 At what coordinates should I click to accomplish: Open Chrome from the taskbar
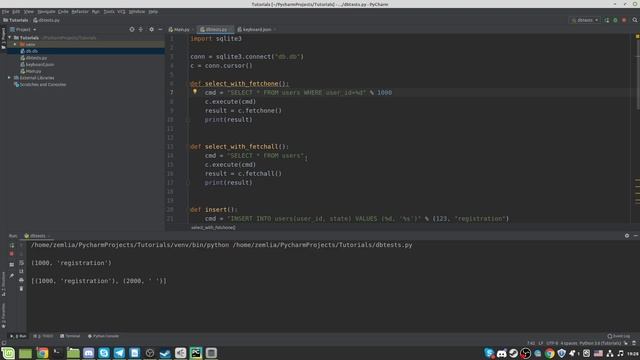tap(42, 353)
